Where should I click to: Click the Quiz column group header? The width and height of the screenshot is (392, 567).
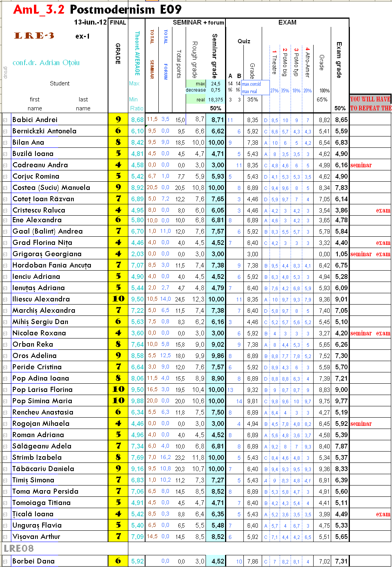(x=244, y=41)
